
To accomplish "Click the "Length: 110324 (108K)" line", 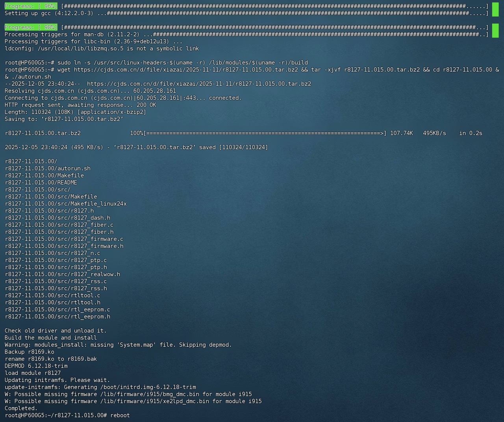I will (x=76, y=112).
